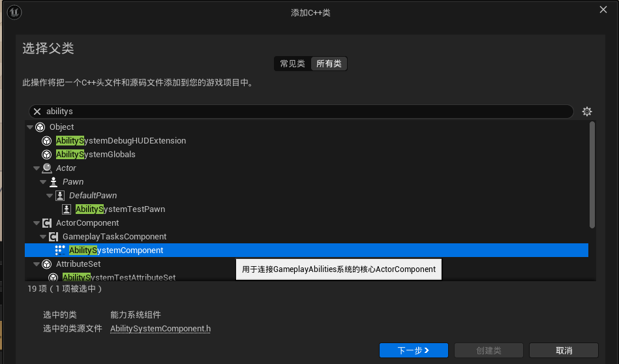Click the AbilitySystemTestAttributeSet class icon
This screenshot has height=364, width=619.
(53, 277)
